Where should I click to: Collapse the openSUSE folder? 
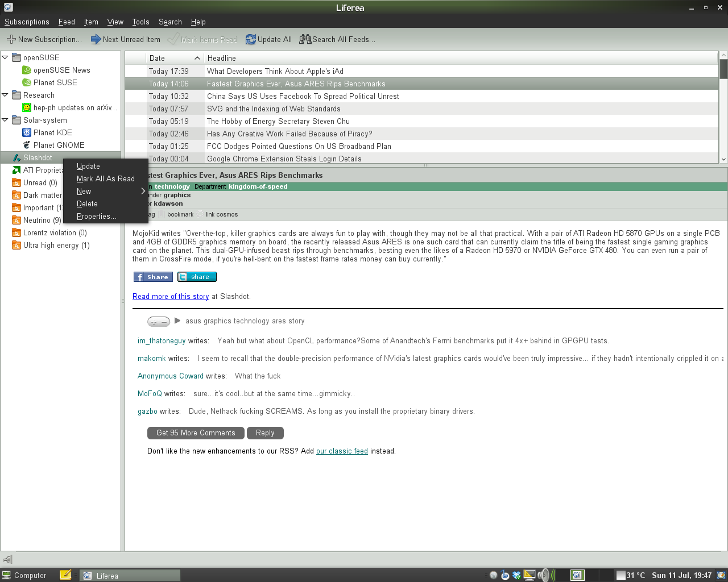(x=5, y=57)
